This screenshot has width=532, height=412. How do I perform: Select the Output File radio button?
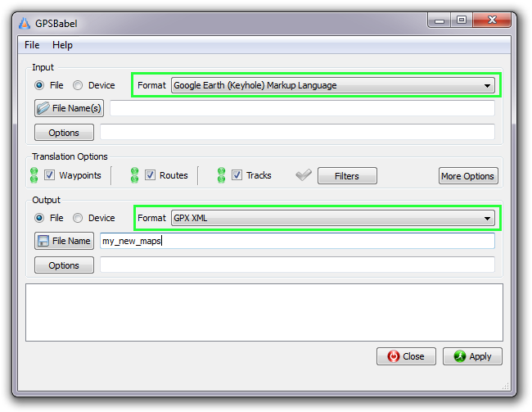tap(39, 218)
